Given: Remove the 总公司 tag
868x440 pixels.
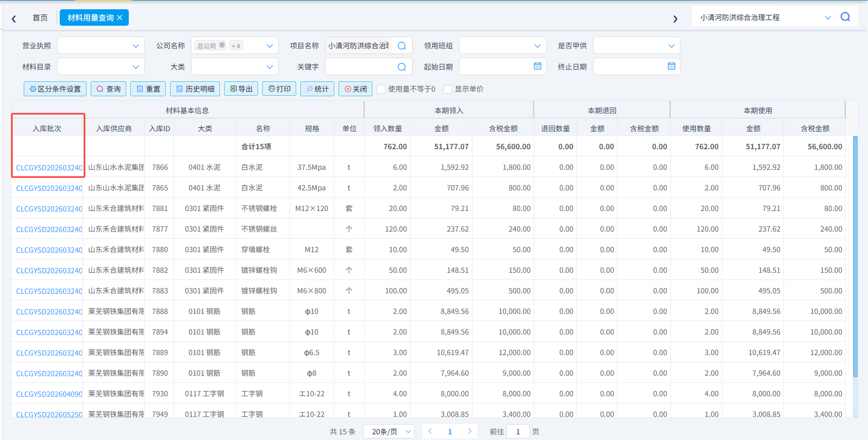Looking at the screenshot, I should [222, 45].
